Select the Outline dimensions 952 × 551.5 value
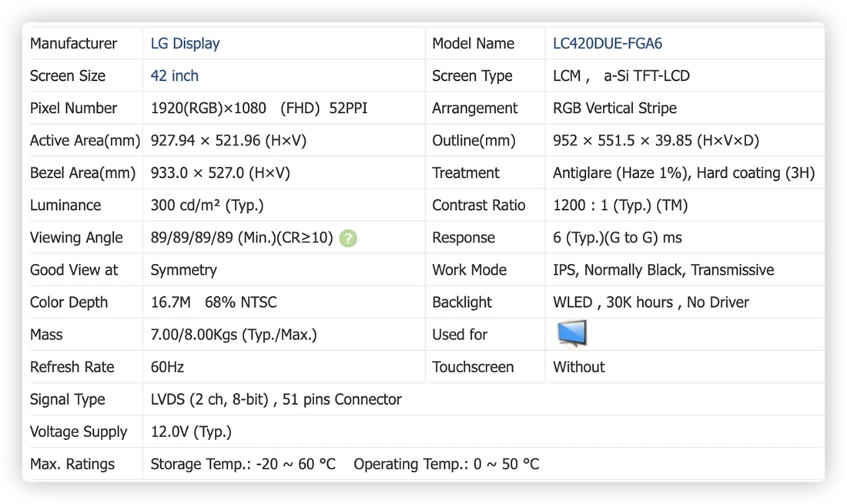The image size is (847, 504). pyautogui.click(x=656, y=140)
